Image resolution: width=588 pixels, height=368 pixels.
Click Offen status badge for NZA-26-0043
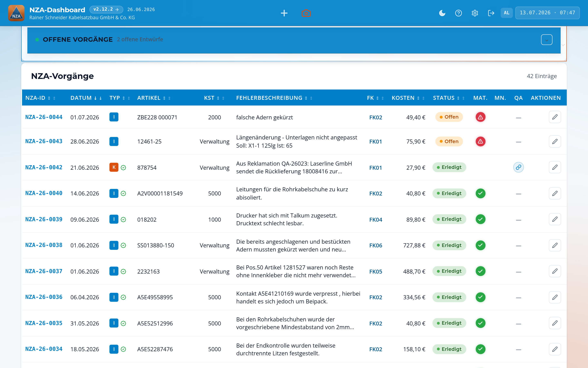(449, 141)
